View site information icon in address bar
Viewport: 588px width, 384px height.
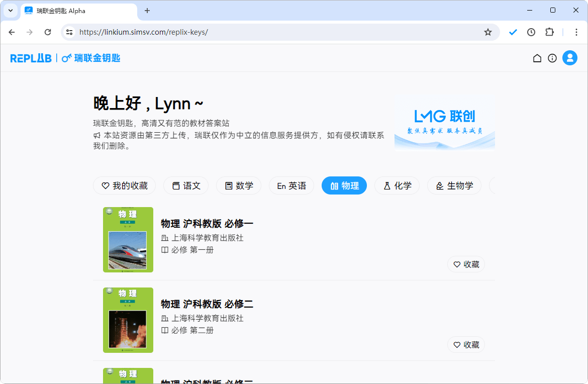click(69, 32)
